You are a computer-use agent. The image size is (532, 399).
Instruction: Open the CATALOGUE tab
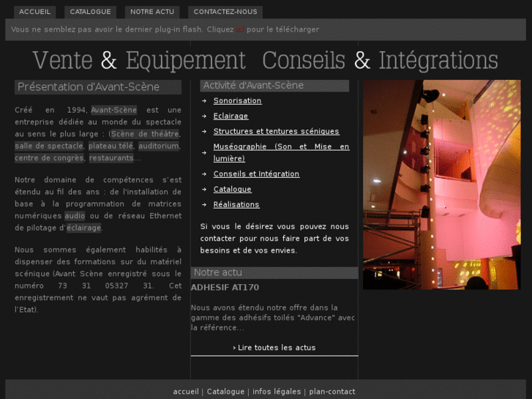(x=90, y=12)
